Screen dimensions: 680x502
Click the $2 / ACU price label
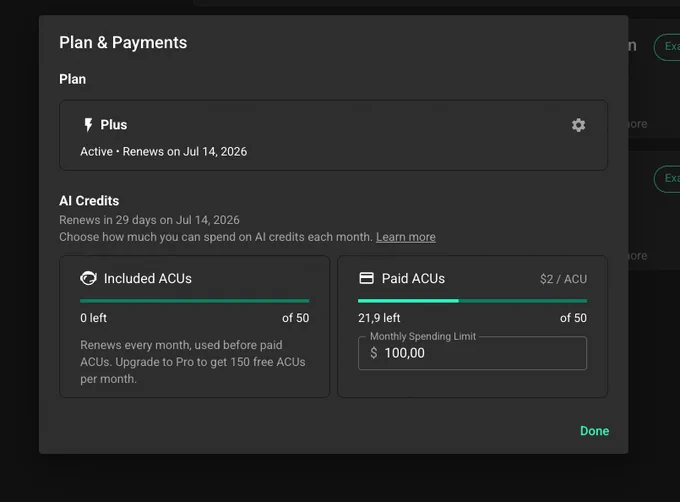(x=563, y=279)
